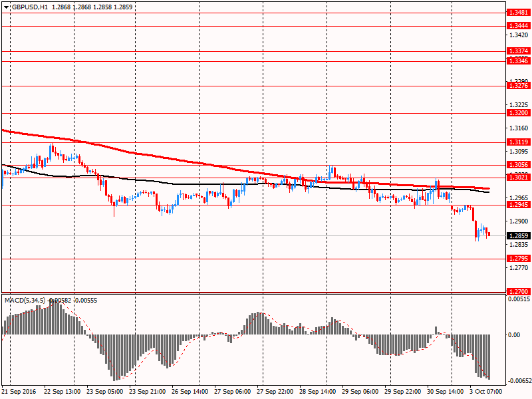Select the 1.3276 price level label
The height and width of the screenshot is (399, 532).
tap(519, 86)
